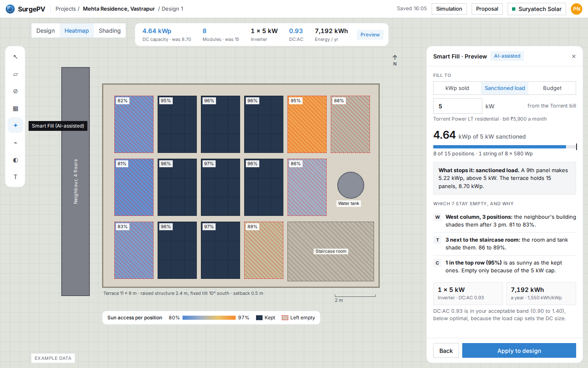Choose the half-circle shading tool
Viewport: 588px width, 368px height.
pyautogui.click(x=16, y=160)
